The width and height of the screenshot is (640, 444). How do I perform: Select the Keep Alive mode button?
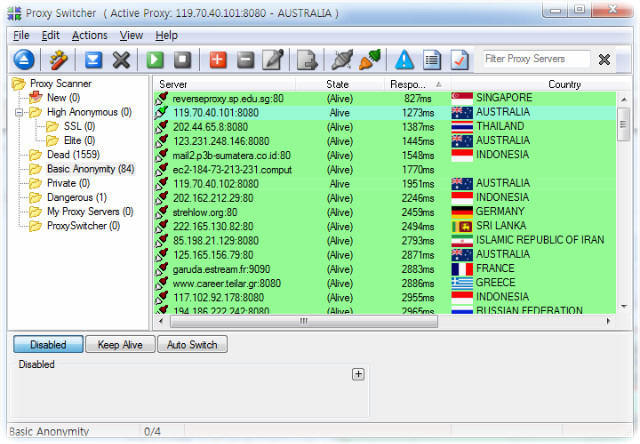120,344
